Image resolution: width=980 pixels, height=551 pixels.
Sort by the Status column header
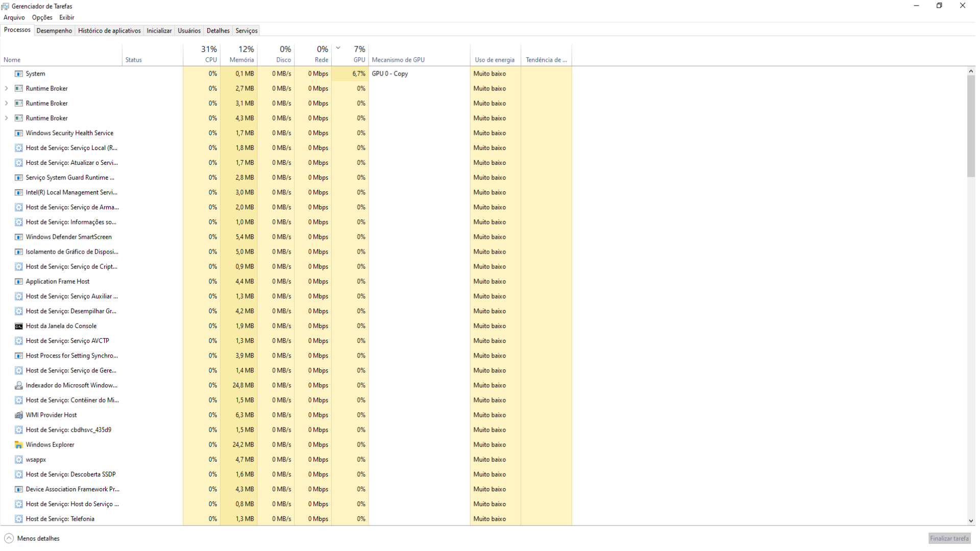(x=153, y=55)
